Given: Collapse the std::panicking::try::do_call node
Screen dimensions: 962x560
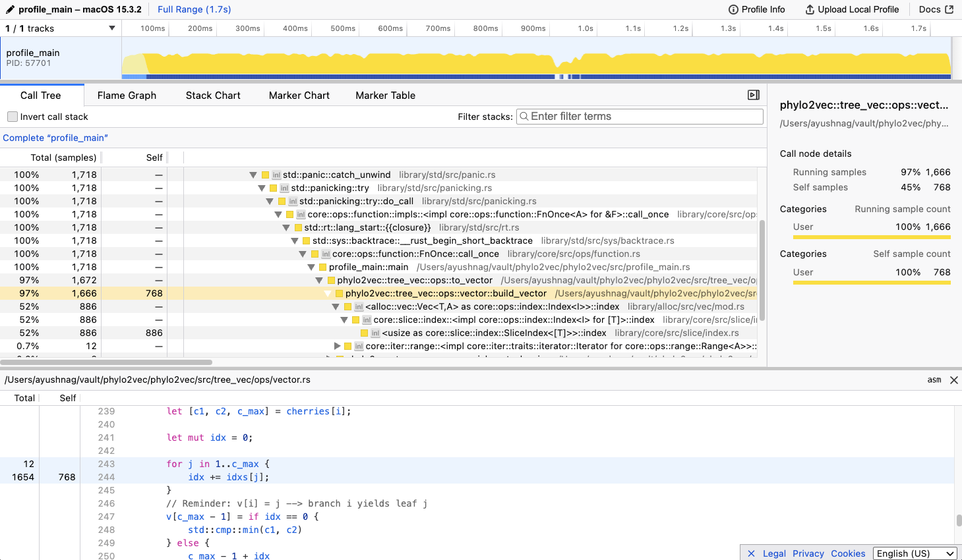Looking at the screenshot, I should point(270,201).
